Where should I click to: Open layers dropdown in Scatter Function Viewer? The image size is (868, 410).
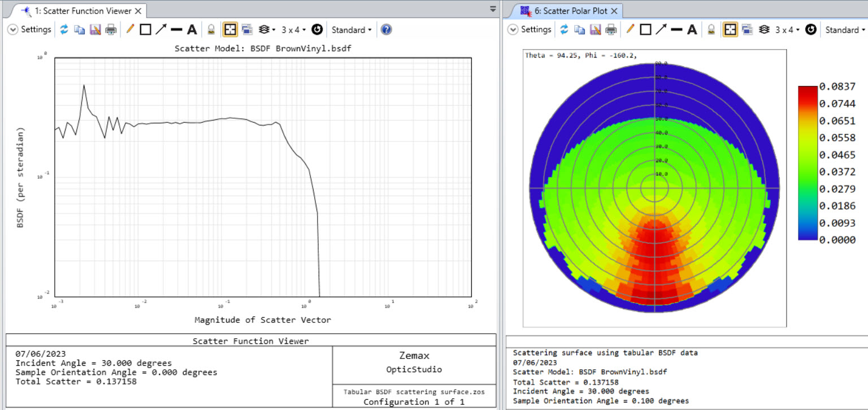(267, 29)
